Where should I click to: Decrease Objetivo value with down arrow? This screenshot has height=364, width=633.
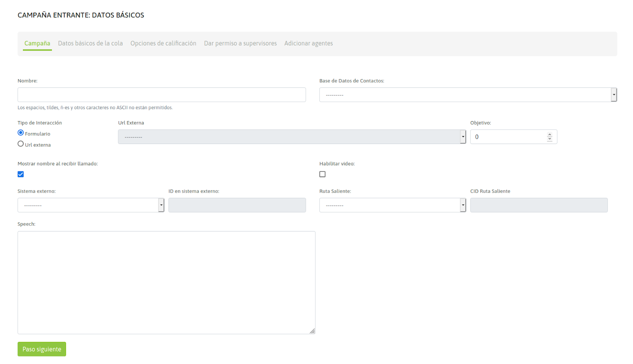coord(550,139)
